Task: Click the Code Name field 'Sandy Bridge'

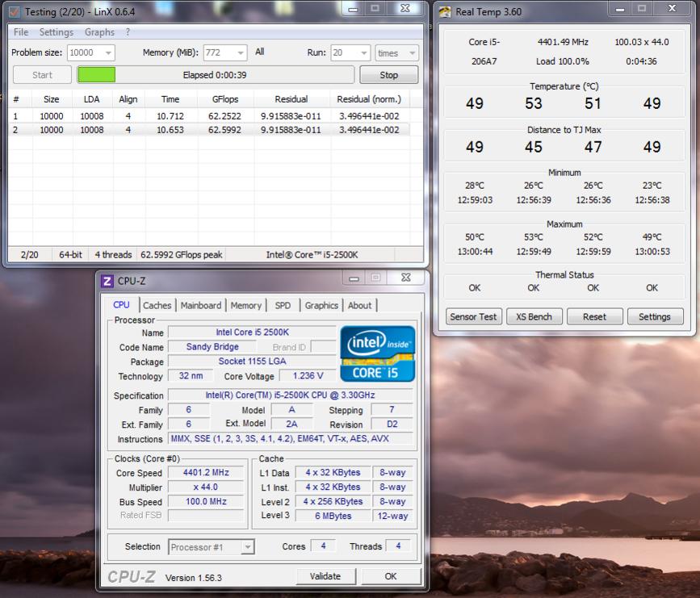Action: click(212, 347)
